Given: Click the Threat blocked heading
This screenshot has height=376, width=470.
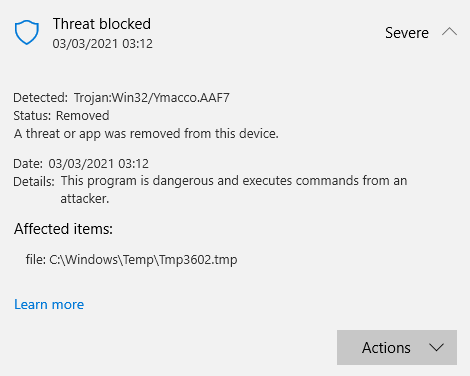Looking at the screenshot, I should 102,24.
